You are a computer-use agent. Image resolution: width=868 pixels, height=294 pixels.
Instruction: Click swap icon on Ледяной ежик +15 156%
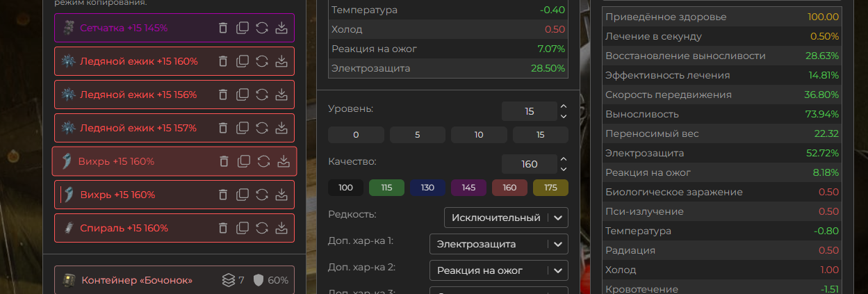pyautogui.click(x=262, y=95)
